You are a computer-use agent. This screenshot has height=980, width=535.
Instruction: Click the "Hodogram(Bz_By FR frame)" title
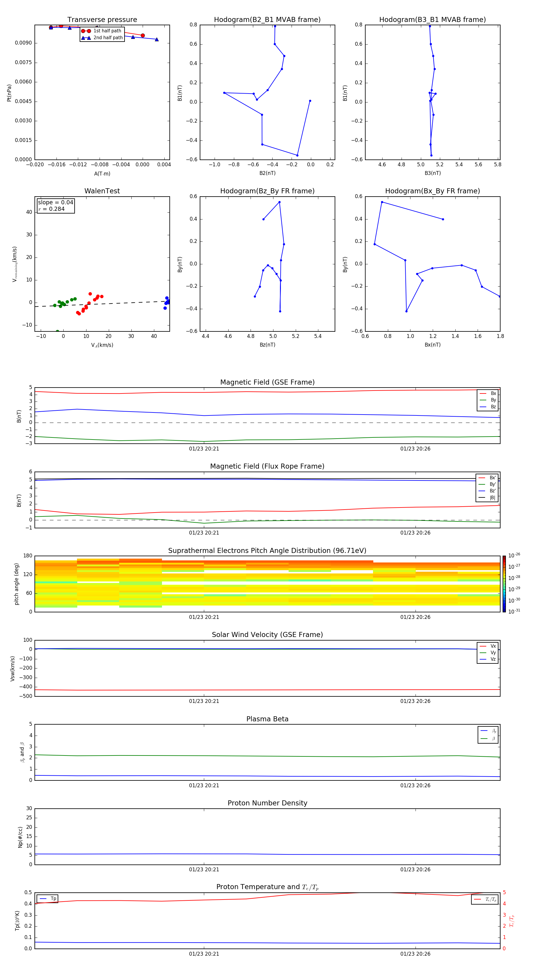267,191
